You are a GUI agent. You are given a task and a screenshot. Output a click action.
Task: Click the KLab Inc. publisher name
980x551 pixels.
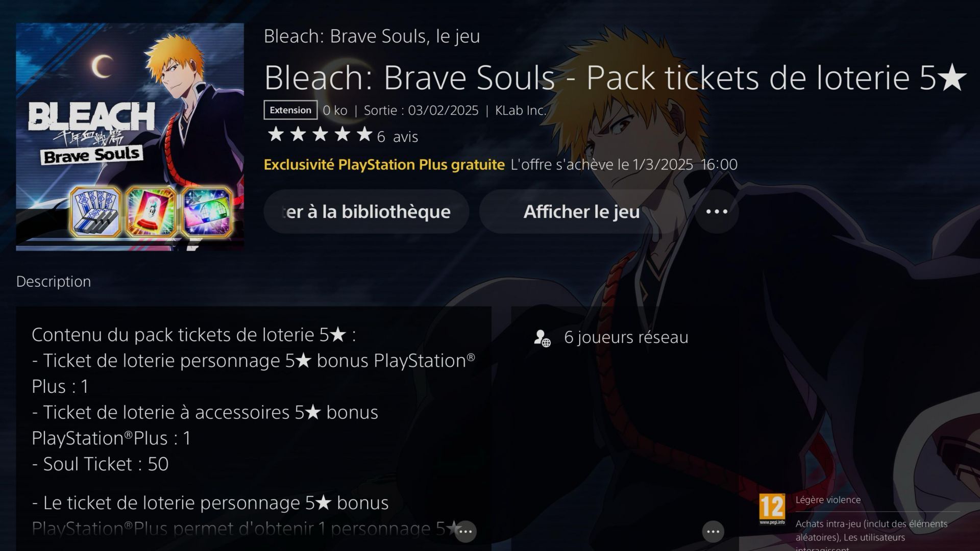click(x=521, y=110)
